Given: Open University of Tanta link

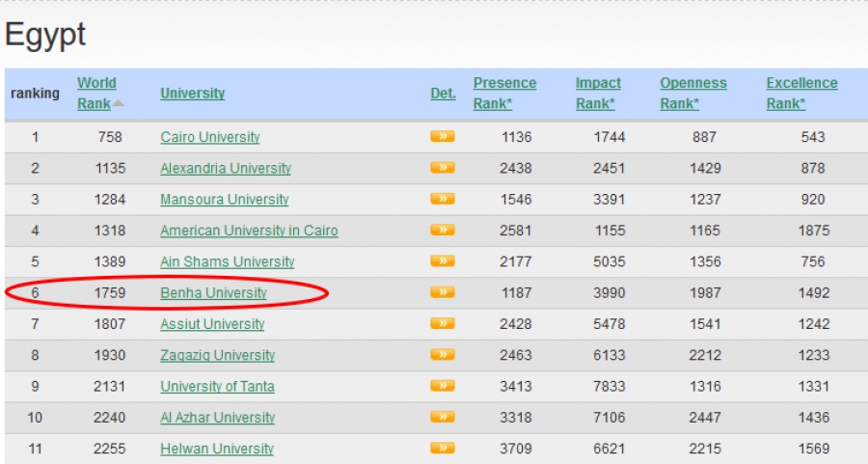Looking at the screenshot, I should [217, 386].
